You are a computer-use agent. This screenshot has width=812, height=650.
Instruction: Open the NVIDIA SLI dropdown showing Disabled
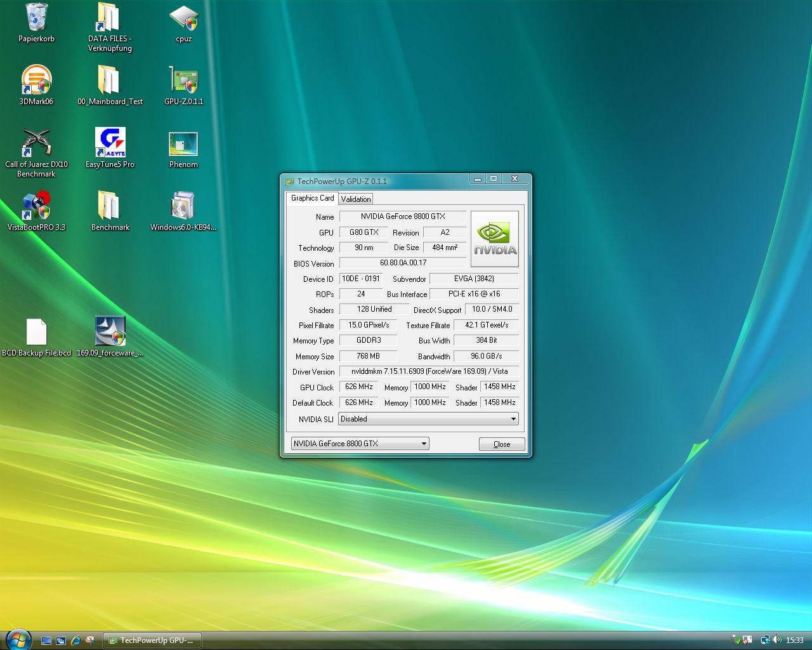click(x=428, y=419)
